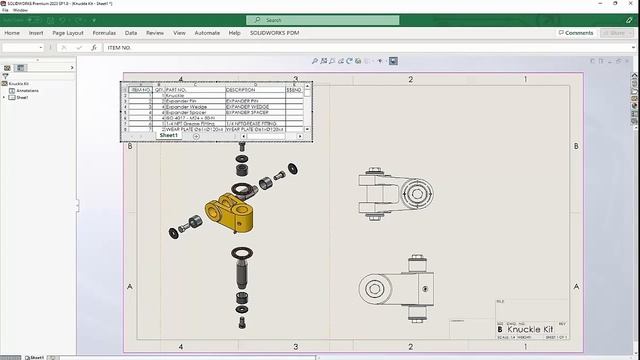Open the Window menu

[x=20, y=10]
